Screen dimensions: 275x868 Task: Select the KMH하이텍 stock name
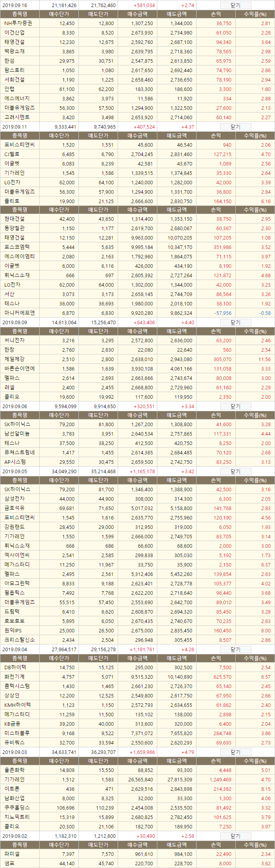[x=17, y=705]
